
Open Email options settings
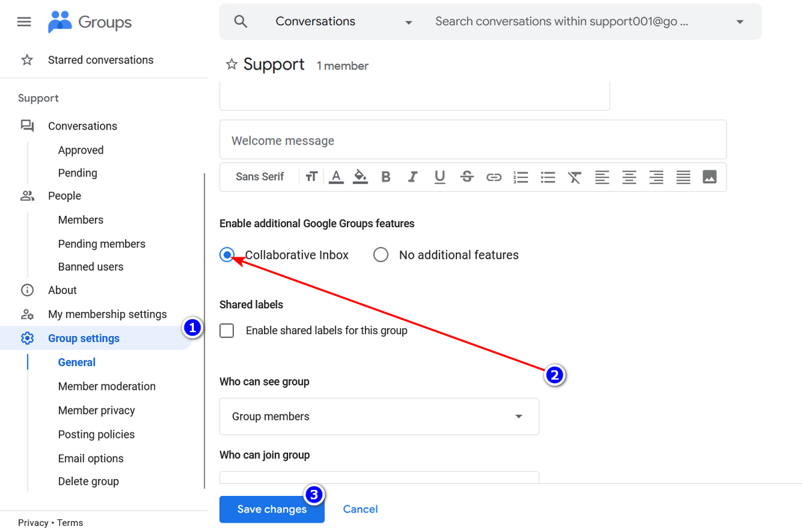click(x=91, y=458)
